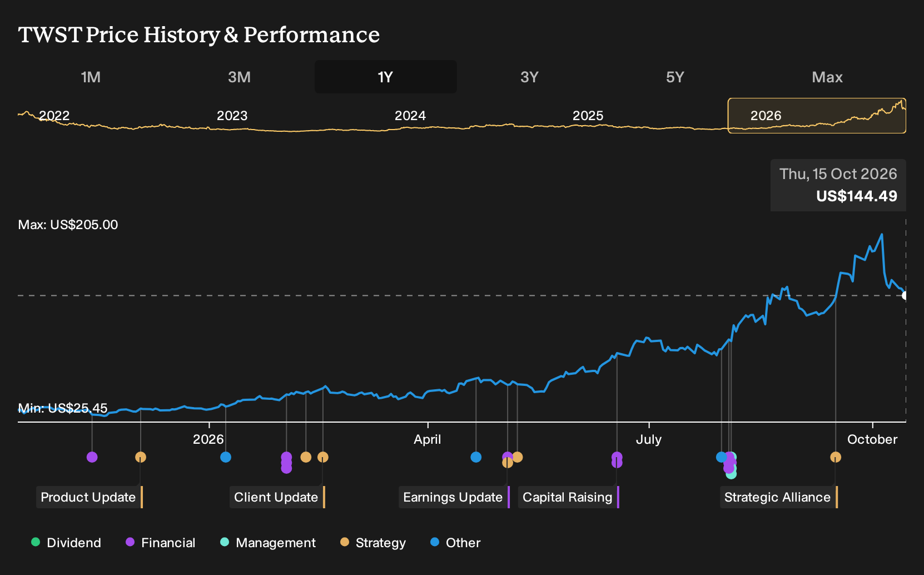Switch to the 3Y range tab
Viewport: 924px width, 575px height.
click(x=529, y=77)
